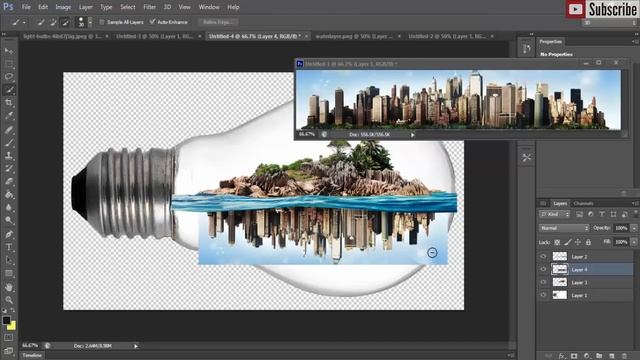
Task: Click the foreground color swatch
Action: click(x=6, y=320)
